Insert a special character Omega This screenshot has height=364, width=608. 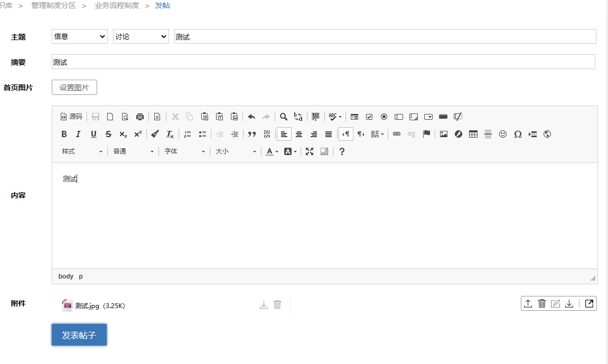pos(518,134)
